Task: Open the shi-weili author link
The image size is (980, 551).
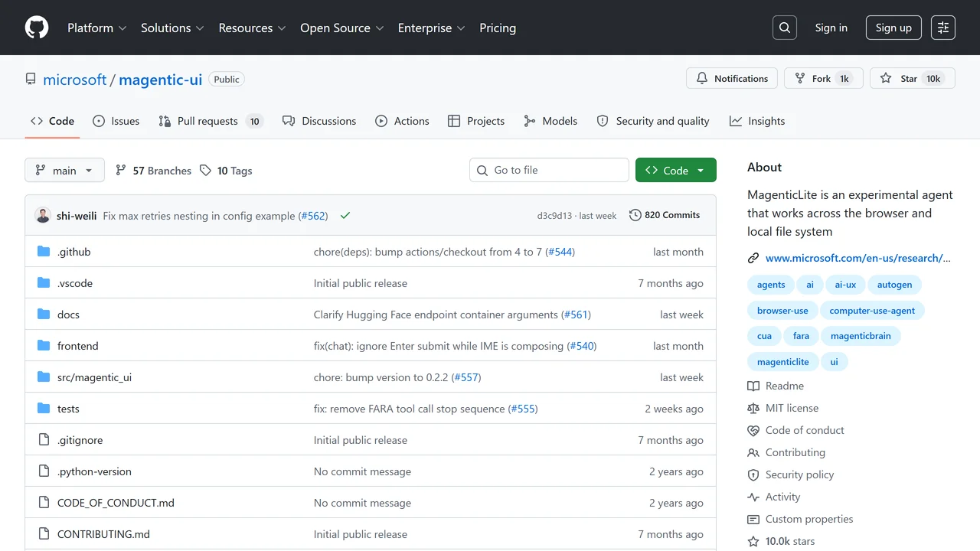Action: coord(77,216)
